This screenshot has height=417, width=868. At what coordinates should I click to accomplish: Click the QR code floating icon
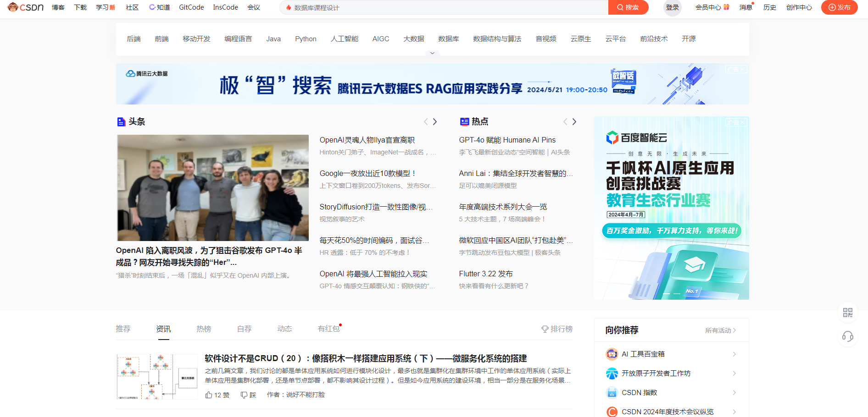(x=847, y=313)
